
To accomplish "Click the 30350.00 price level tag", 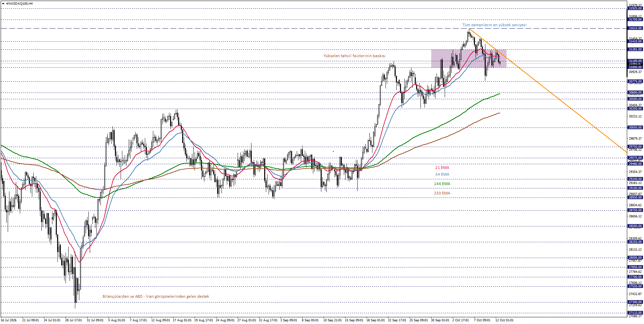I will (x=635, y=109).
